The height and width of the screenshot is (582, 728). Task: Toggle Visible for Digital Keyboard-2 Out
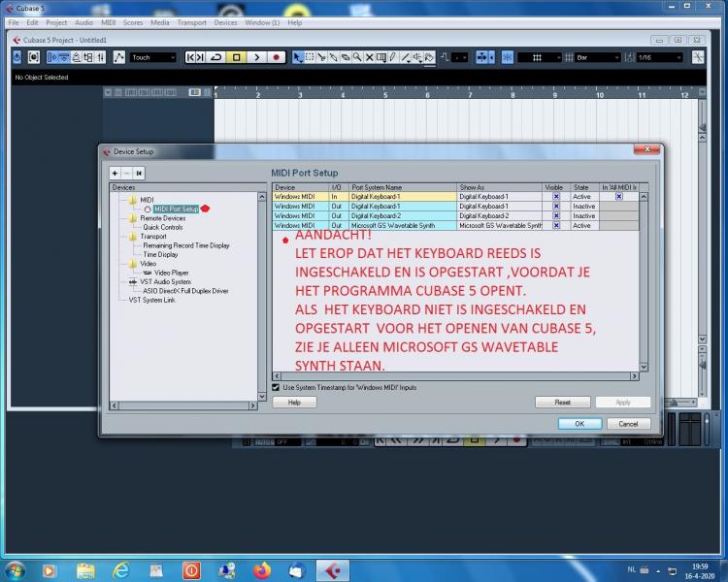click(x=556, y=215)
